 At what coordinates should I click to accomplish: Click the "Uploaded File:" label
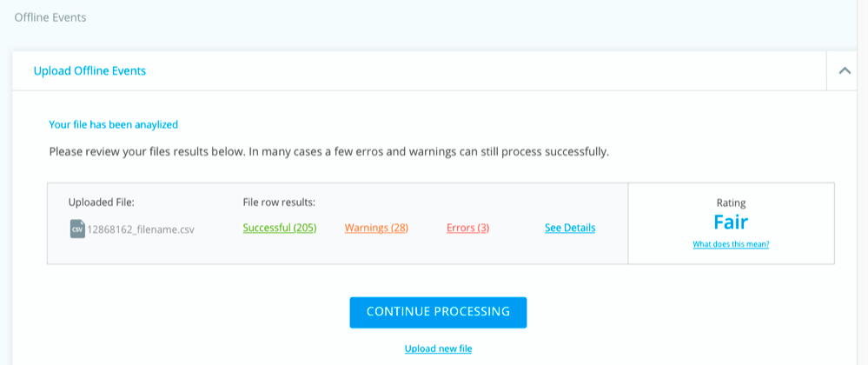click(x=102, y=202)
